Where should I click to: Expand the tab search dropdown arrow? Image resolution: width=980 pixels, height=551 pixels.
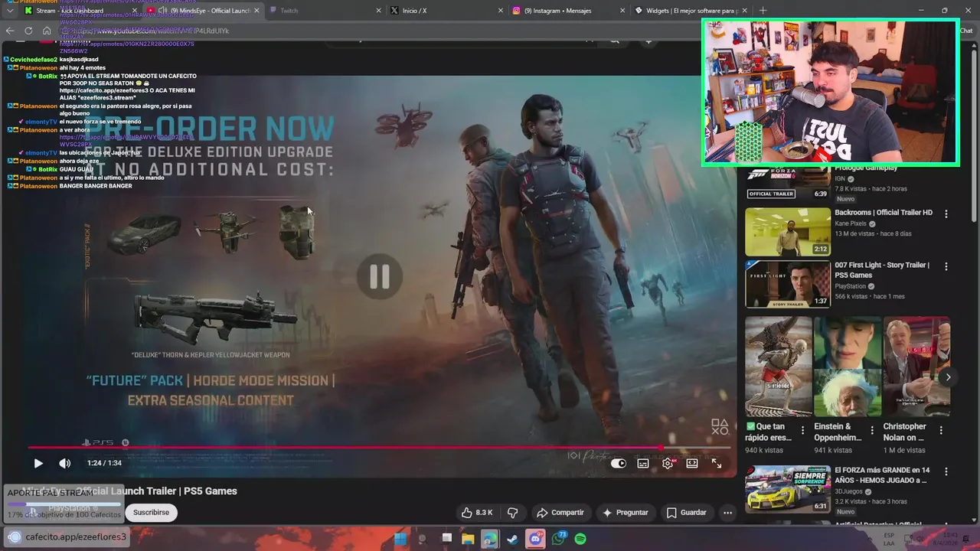(9, 11)
